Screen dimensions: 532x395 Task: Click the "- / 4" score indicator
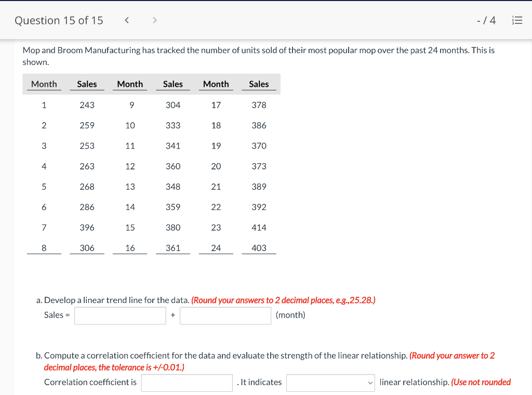point(485,20)
